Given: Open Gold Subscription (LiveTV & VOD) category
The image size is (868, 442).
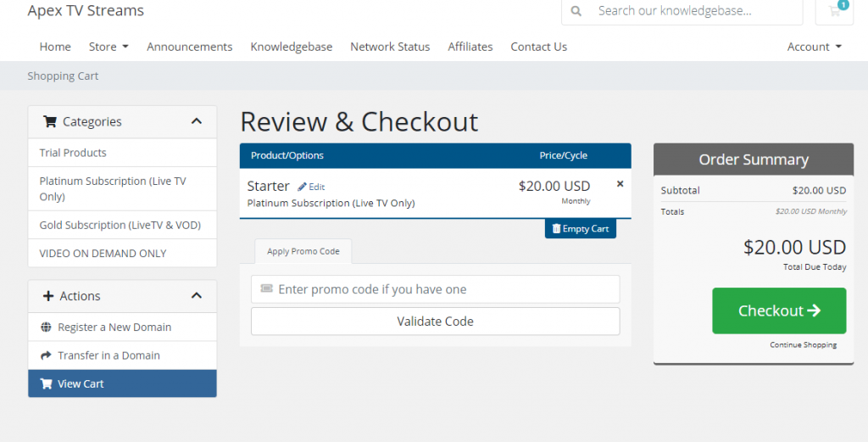Looking at the screenshot, I should [x=122, y=225].
